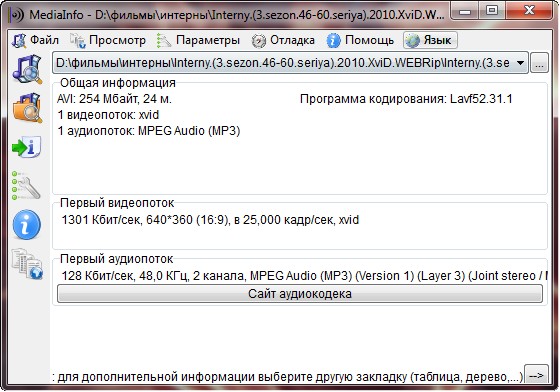560x392 pixels.
Task: Click '1 аудиопоток: MPEG Audio (MP3)' line
Action: (x=149, y=131)
